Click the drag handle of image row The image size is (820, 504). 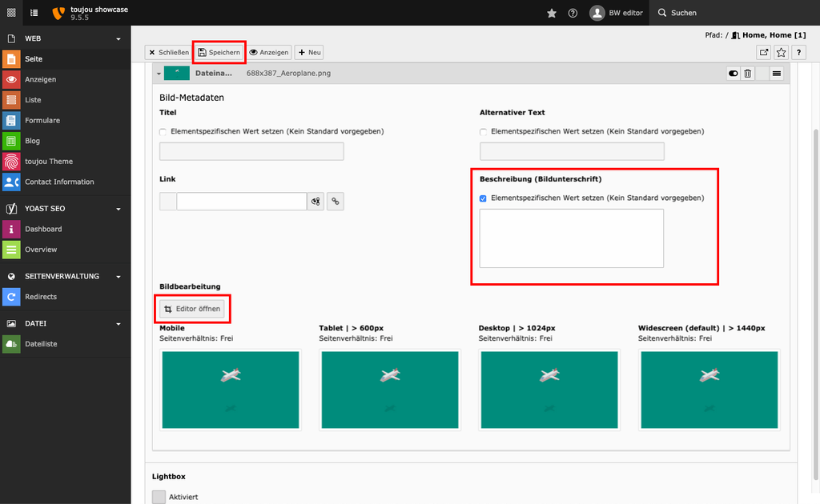tap(776, 74)
